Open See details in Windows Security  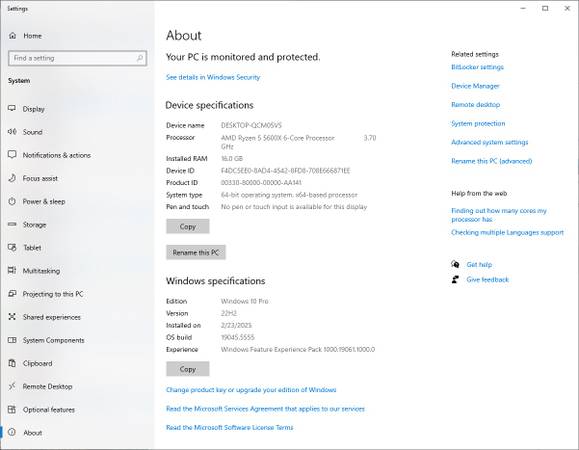coord(213,77)
